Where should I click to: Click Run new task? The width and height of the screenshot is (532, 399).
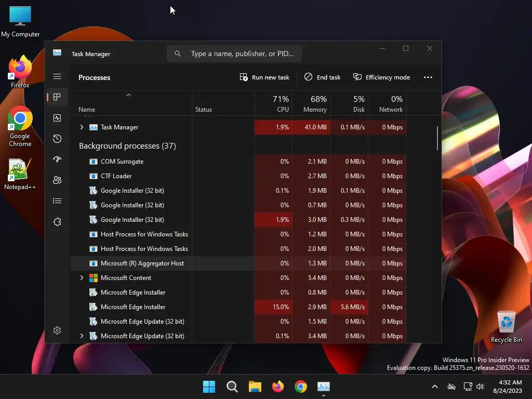coord(264,77)
